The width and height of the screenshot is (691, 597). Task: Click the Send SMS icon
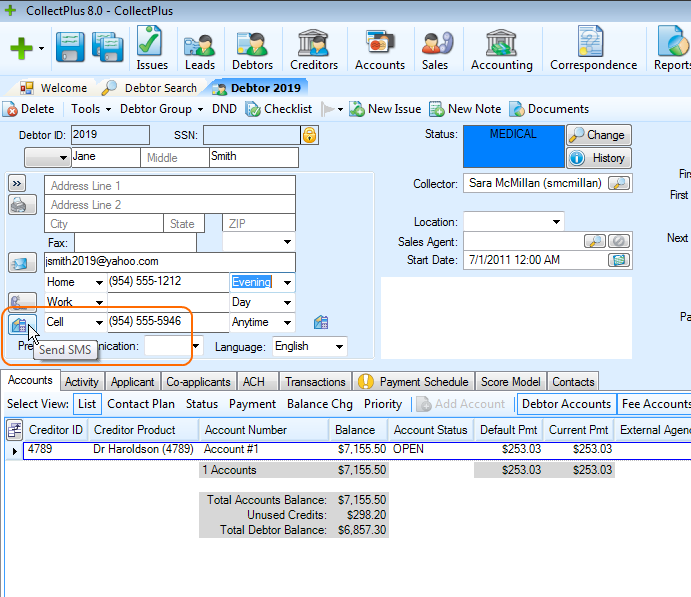click(x=19, y=324)
